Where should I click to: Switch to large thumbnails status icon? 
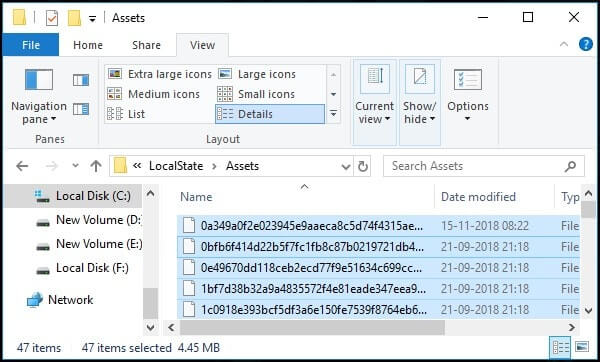(582, 347)
